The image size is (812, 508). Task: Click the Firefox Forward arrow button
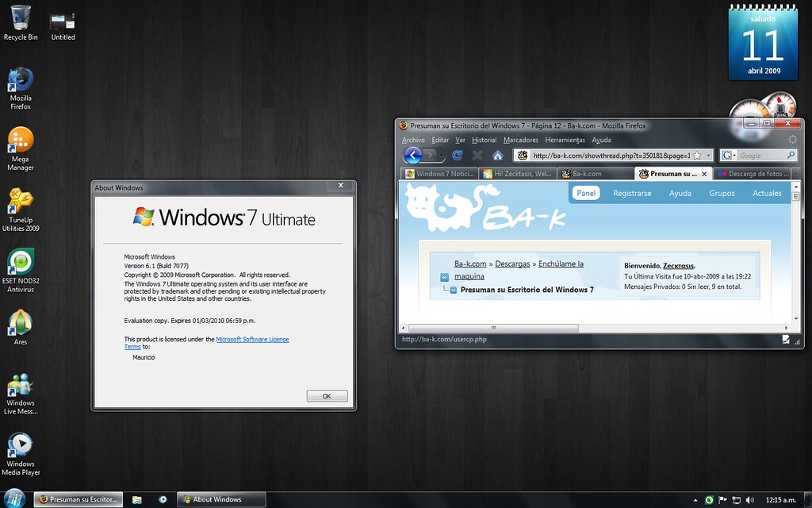[430, 155]
